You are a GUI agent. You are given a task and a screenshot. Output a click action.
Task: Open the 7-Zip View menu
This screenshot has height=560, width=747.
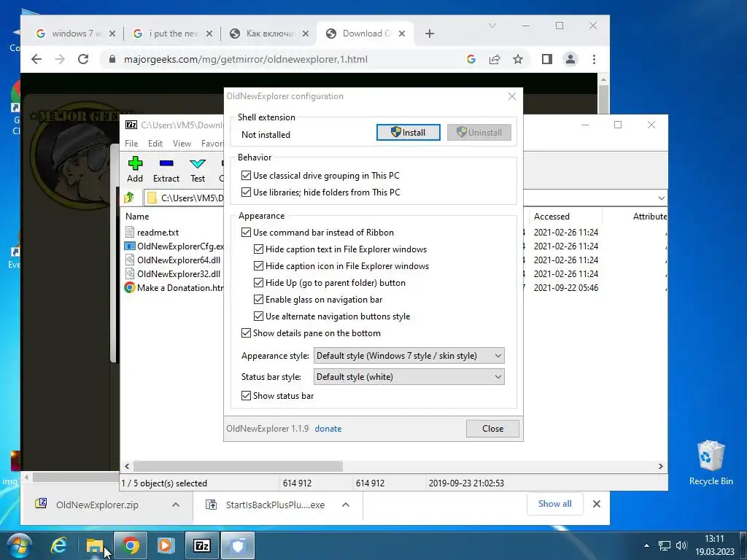click(182, 144)
